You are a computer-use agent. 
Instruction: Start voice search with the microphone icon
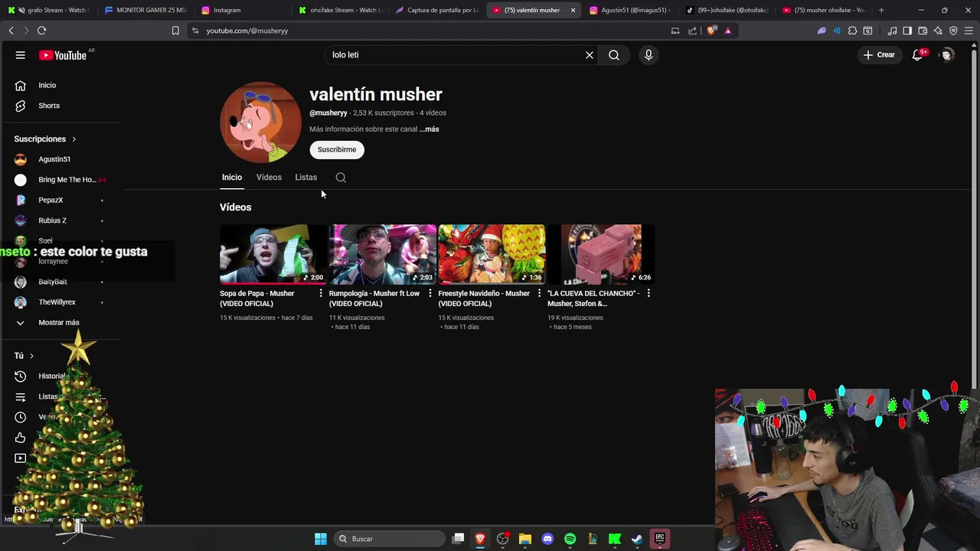(x=648, y=55)
